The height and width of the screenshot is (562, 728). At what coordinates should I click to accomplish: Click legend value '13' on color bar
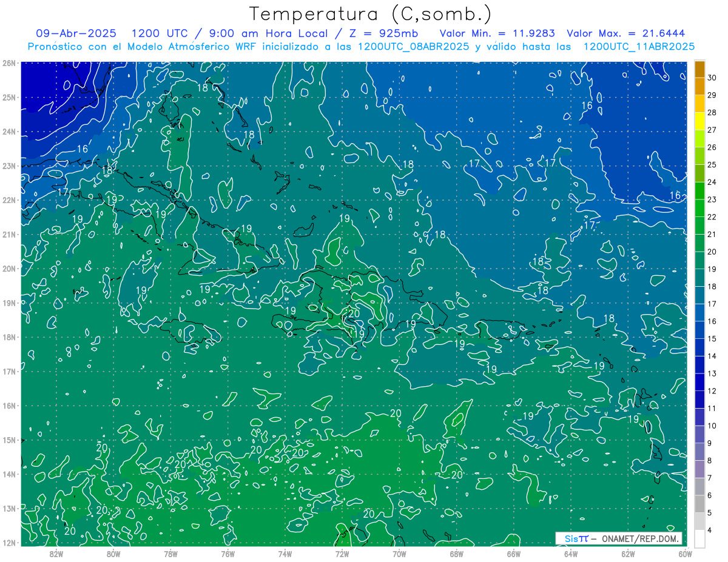712,373
